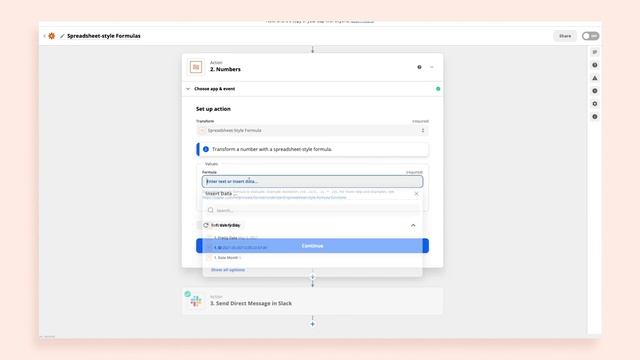Image resolution: width=640 pixels, height=360 pixels.
Task: Add a step below the Numbers action
Action: click(x=313, y=277)
